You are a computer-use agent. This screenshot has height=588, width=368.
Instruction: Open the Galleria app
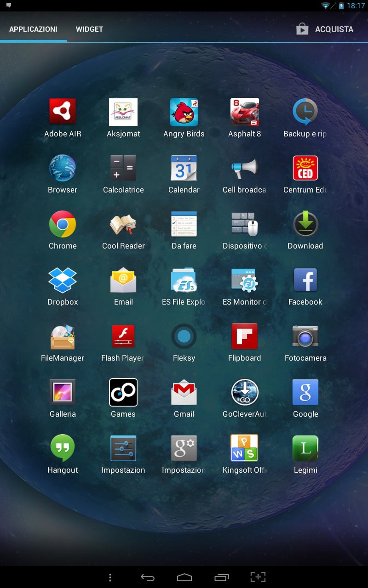tap(63, 392)
